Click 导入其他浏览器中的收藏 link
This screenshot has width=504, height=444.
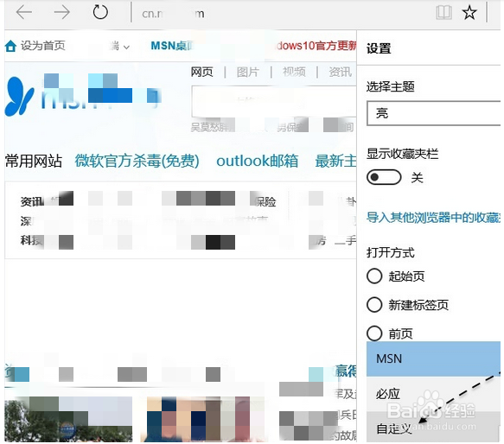click(x=433, y=218)
